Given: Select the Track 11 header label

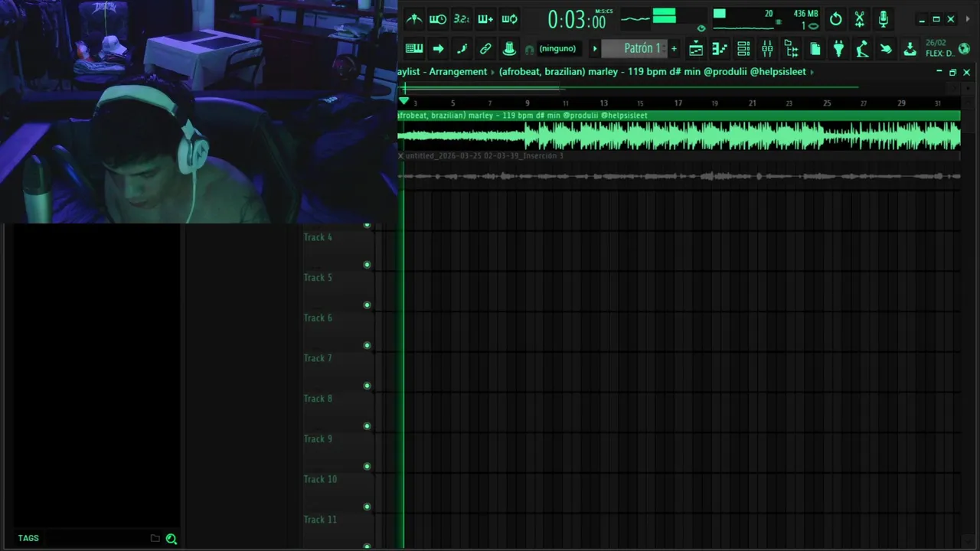Looking at the screenshot, I should (320, 520).
